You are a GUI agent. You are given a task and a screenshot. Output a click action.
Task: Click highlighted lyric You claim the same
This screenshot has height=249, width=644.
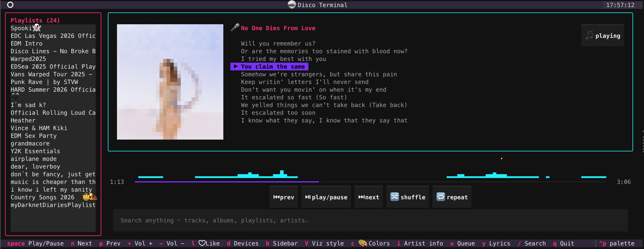pyautogui.click(x=269, y=67)
